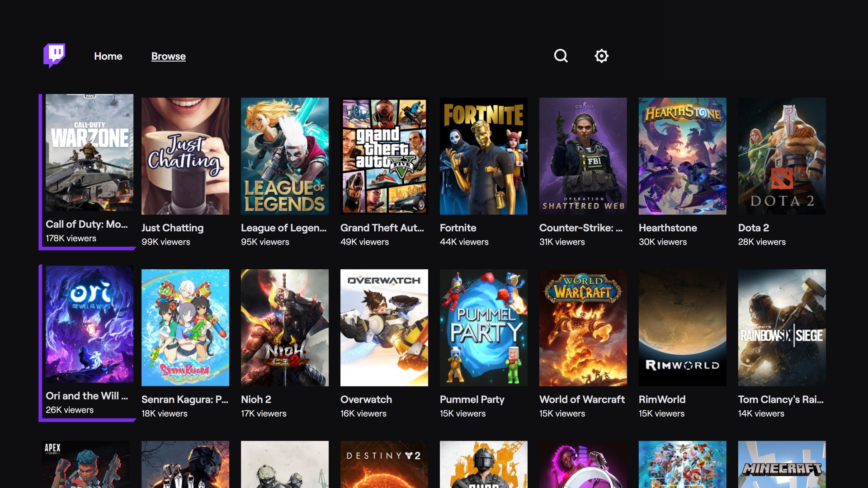Select the Browse tab
The height and width of the screenshot is (488, 868).
[x=168, y=56]
